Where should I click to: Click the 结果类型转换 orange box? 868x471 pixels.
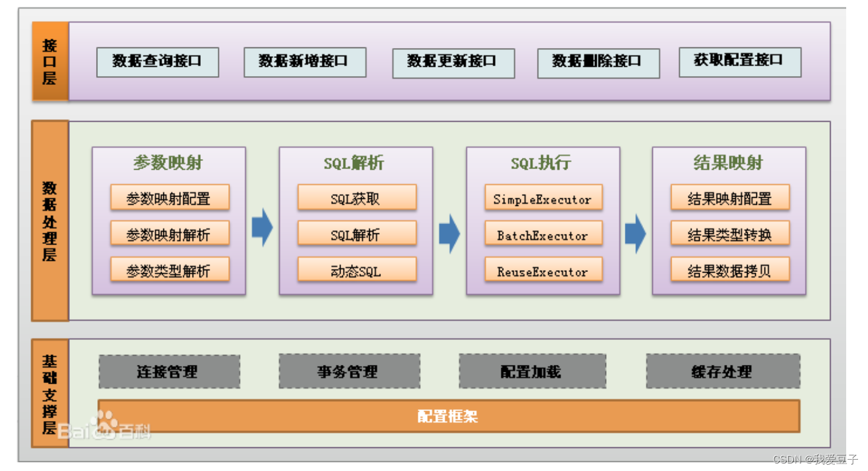pos(730,234)
